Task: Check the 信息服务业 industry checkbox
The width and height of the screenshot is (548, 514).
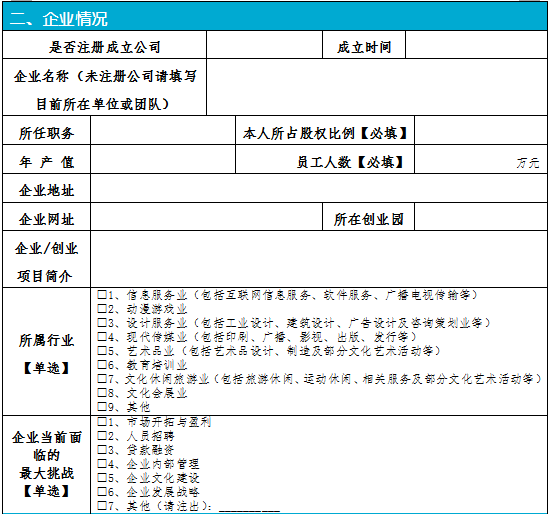Action: (102, 294)
